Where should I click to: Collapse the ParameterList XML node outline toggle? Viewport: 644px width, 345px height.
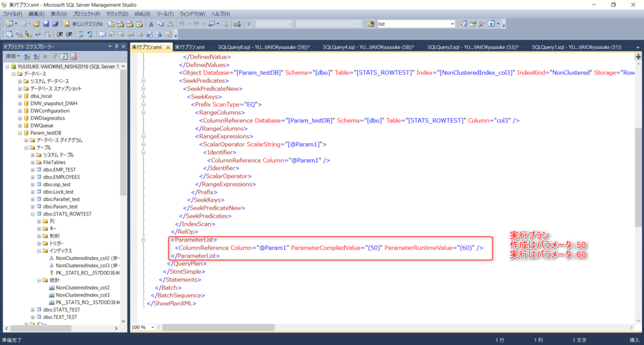coord(143,240)
